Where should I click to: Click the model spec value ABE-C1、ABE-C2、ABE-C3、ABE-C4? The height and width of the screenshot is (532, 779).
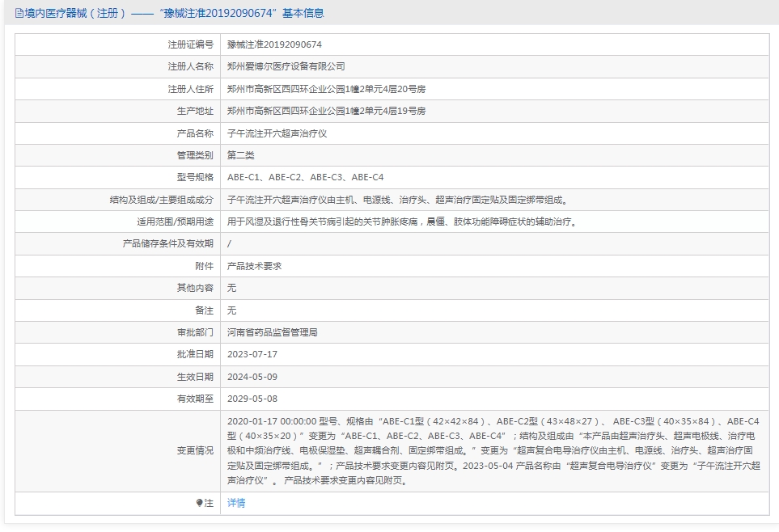pyautogui.click(x=305, y=177)
